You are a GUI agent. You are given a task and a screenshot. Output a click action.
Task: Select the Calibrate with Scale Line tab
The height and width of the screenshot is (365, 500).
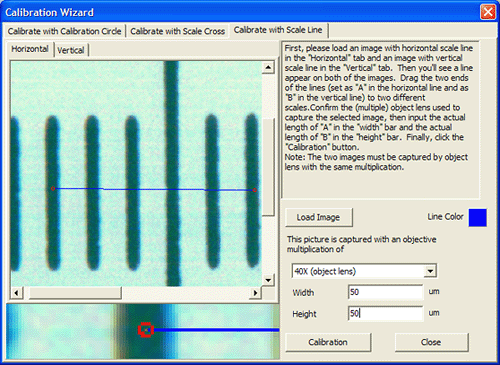[278, 30]
